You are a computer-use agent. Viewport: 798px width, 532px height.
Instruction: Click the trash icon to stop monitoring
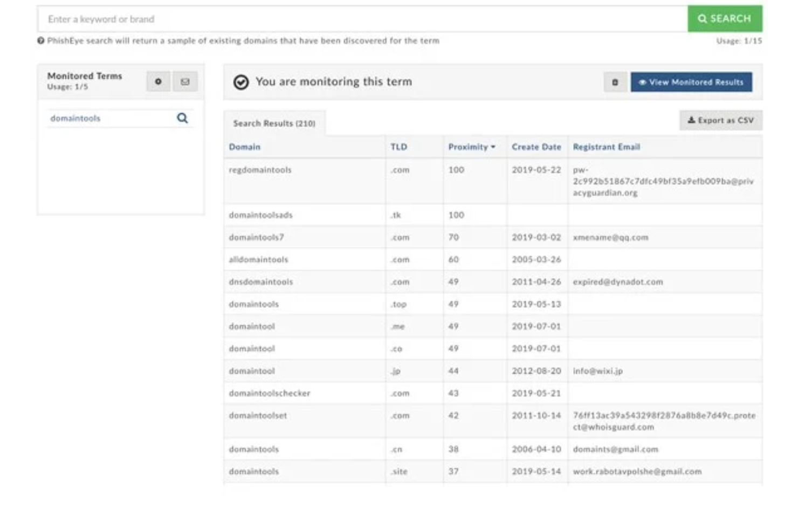tap(615, 82)
